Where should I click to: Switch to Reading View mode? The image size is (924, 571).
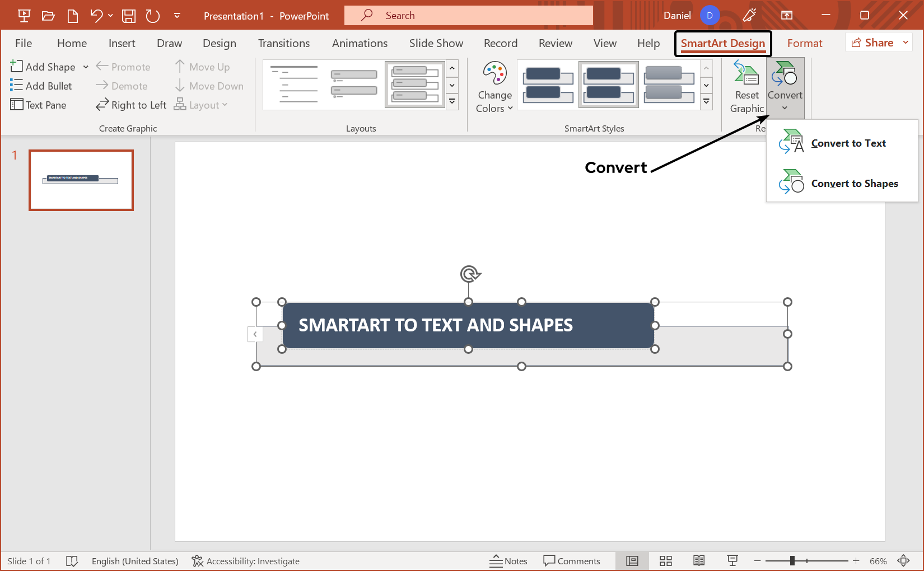(699, 560)
